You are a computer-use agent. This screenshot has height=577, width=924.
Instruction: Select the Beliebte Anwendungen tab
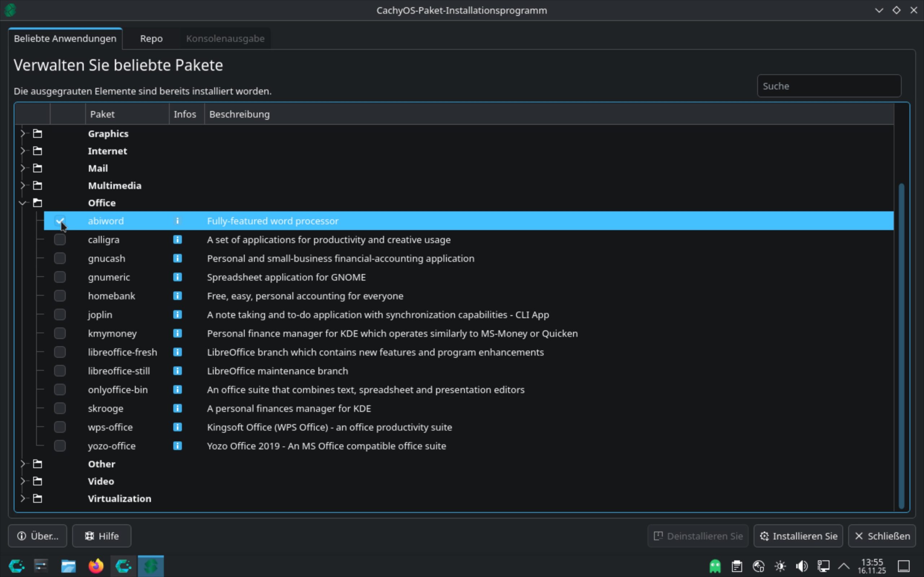click(65, 39)
